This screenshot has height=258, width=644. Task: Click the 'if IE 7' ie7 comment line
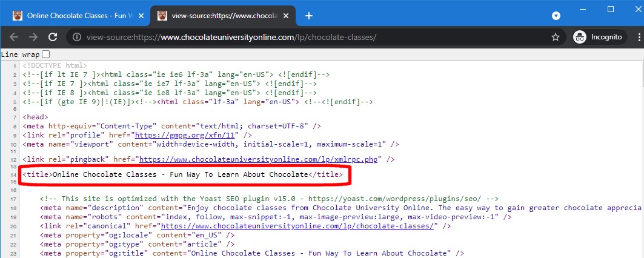pyautogui.click(x=170, y=84)
